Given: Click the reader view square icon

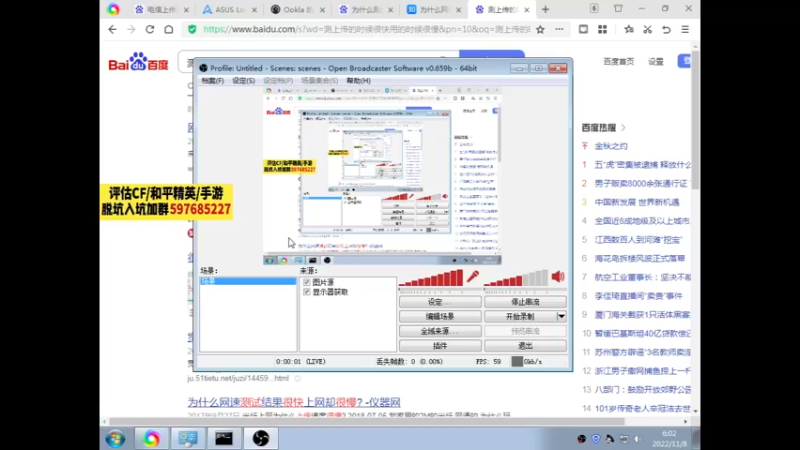Looking at the screenshot, I should (x=583, y=30).
